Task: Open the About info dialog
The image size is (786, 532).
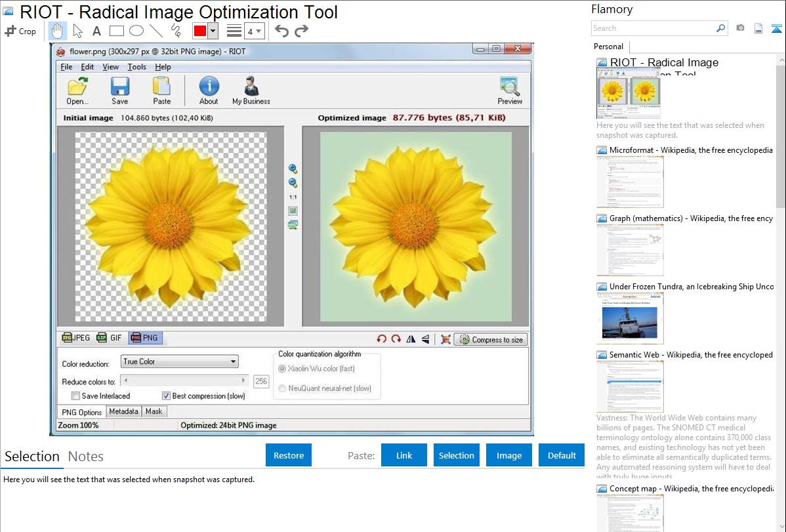Action: click(x=209, y=91)
